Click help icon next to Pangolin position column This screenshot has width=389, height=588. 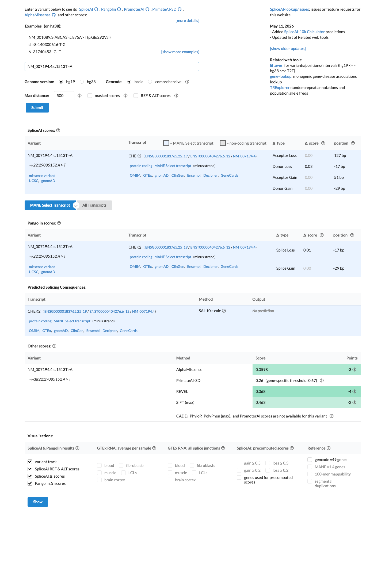point(352,235)
